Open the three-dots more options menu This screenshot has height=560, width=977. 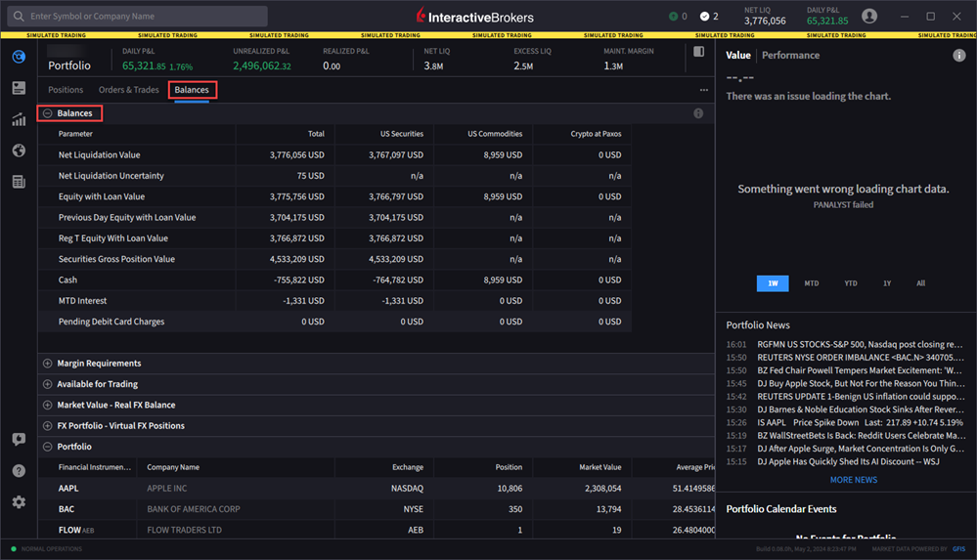(703, 90)
